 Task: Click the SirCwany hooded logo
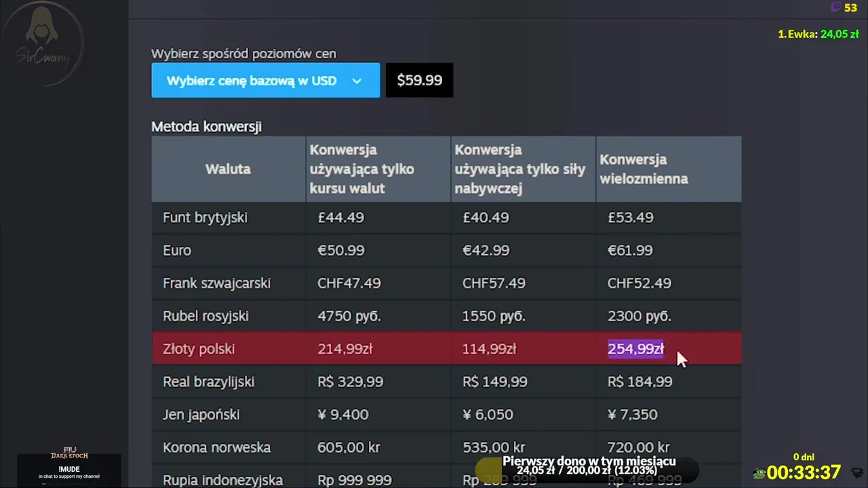tap(43, 42)
